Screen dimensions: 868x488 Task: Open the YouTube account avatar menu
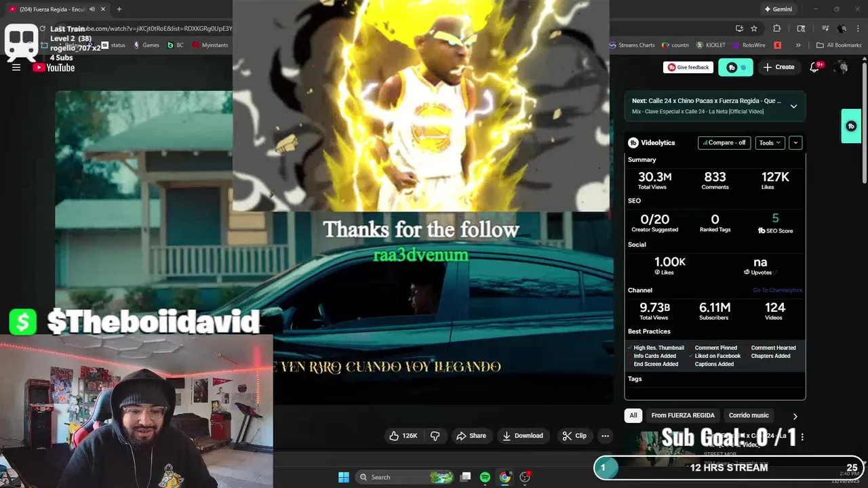pos(842,67)
